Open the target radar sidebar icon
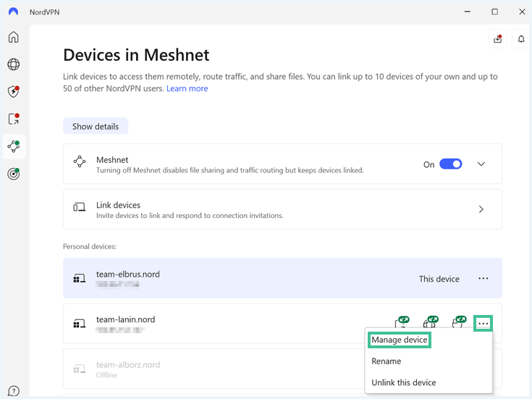This screenshot has width=532, height=399. tap(14, 174)
